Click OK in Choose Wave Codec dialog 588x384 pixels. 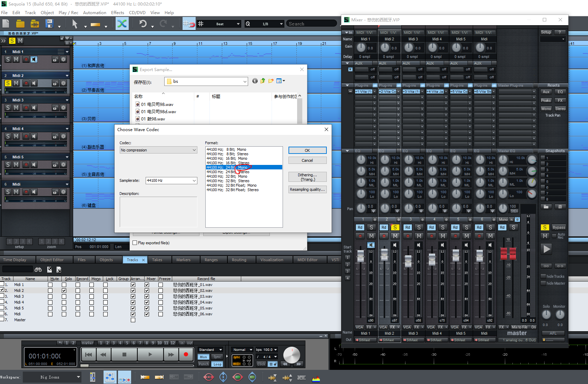click(x=307, y=150)
